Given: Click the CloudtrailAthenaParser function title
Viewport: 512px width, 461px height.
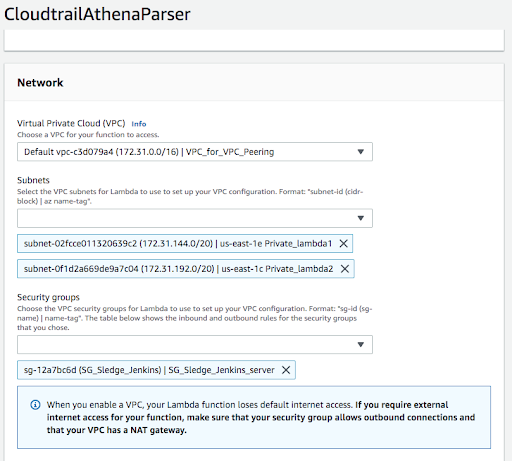Looking at the screenshot, I should pyautogui.click(x=97, y=14).
